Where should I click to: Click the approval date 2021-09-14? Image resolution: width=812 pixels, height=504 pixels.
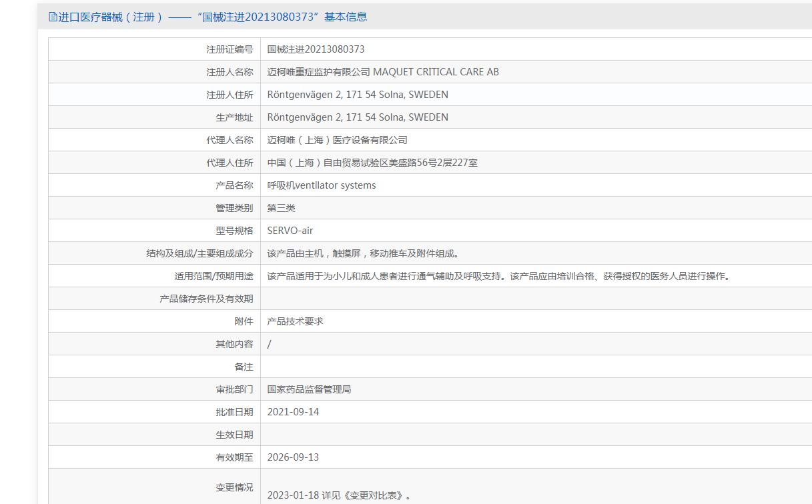(x=293, y=412)
